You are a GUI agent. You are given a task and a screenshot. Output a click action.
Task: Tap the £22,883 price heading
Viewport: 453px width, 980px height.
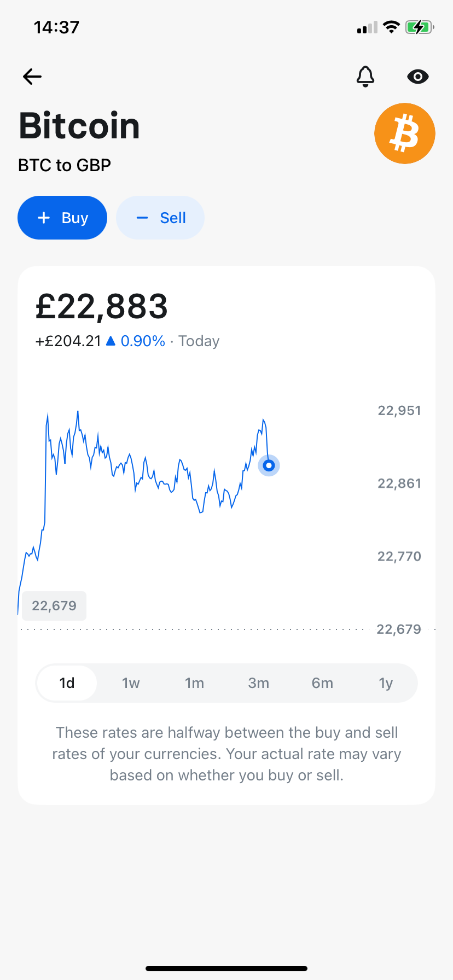[x=102, y=306]
